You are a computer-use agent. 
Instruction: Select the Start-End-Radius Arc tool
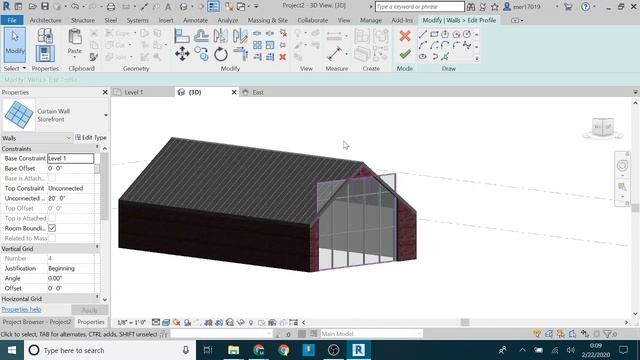[x=423, y=45]
